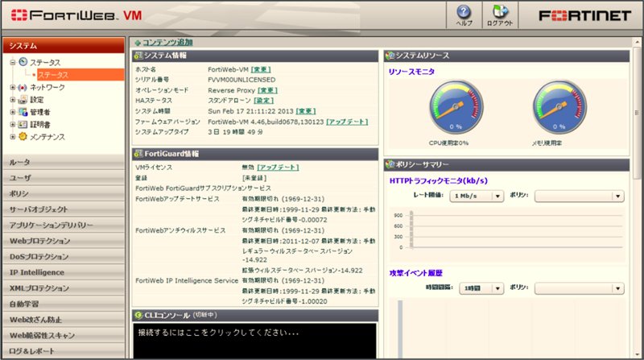This screenshot has height=360, width=644.
Task: Click the Settings (設定) icon in tree
Action: click(23, 99)
